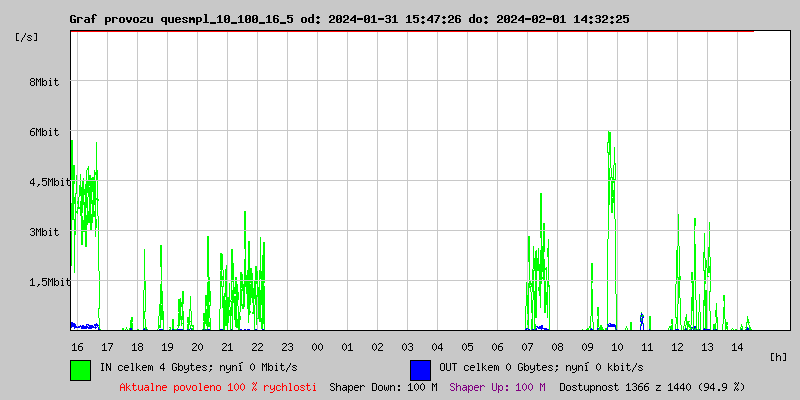Screen dimensions: 800x400
Task: Click the 8Mbit y-axis label
Action: (x=44, y=82)
